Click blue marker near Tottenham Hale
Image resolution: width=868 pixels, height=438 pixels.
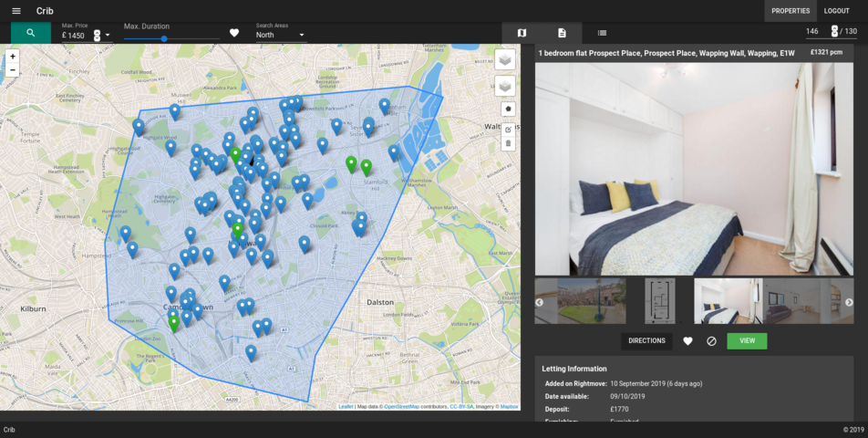(384, 106)
